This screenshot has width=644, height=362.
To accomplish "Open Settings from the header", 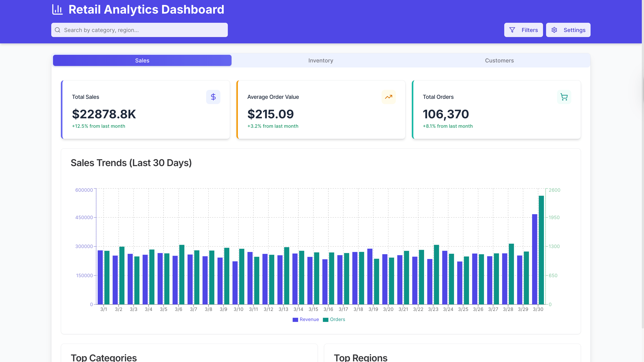I will pyautogui.click(x=568, y=30).
